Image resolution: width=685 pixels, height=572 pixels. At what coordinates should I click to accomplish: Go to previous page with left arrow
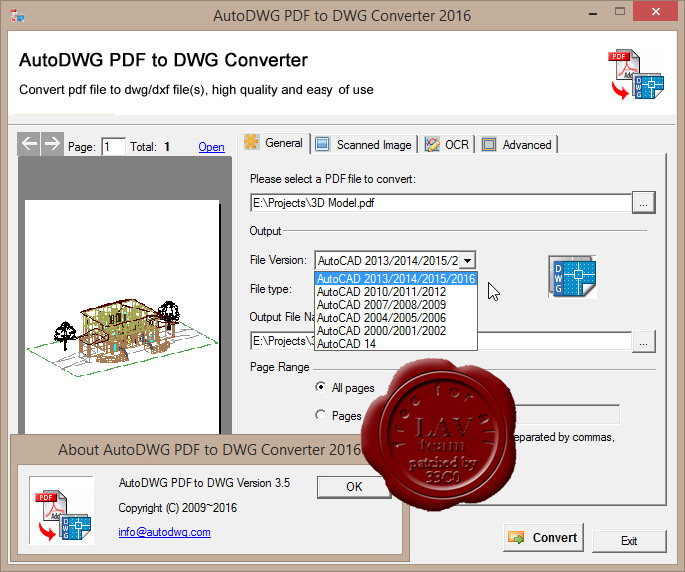29,144
